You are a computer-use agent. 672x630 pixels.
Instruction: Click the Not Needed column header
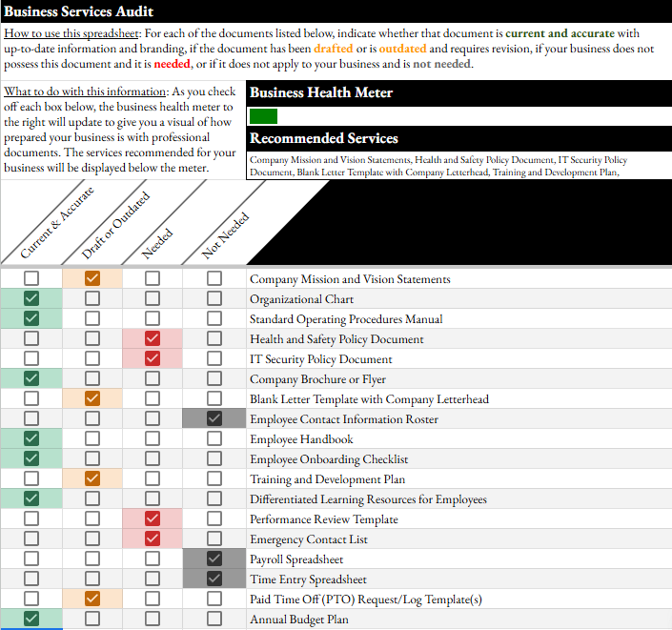(x=225, y=235)
